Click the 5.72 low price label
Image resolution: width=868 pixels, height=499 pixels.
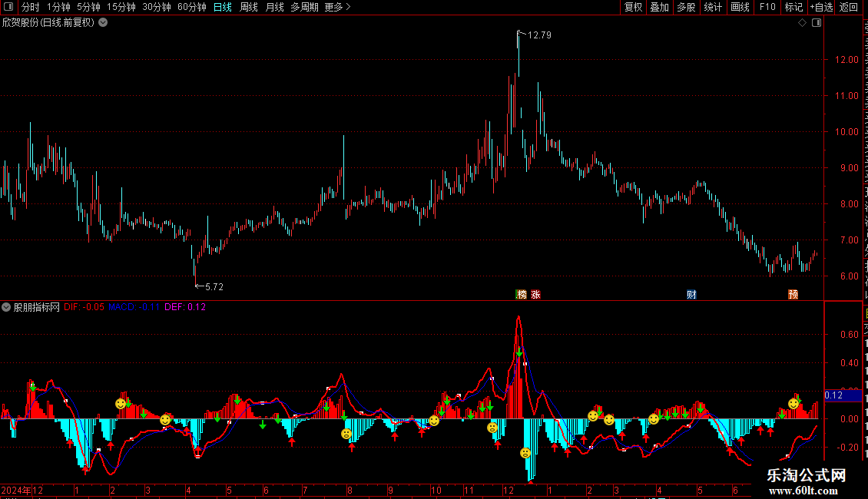click(x=214, y=286)
